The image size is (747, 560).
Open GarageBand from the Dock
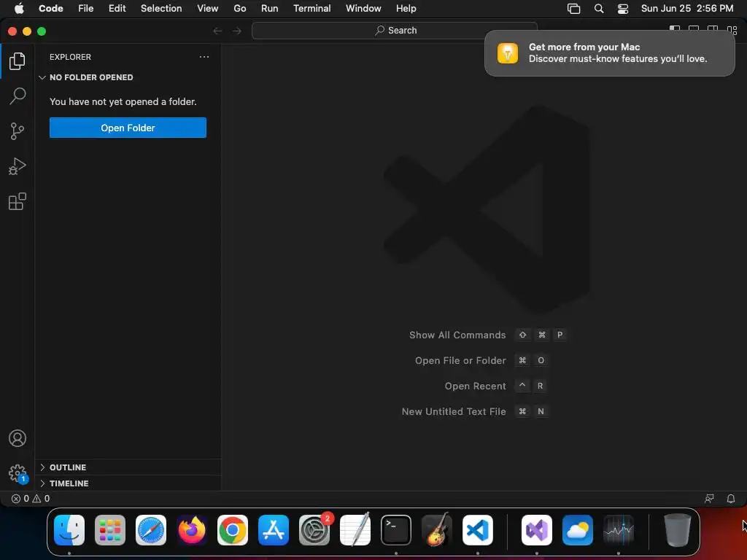[x=437, y=530]
